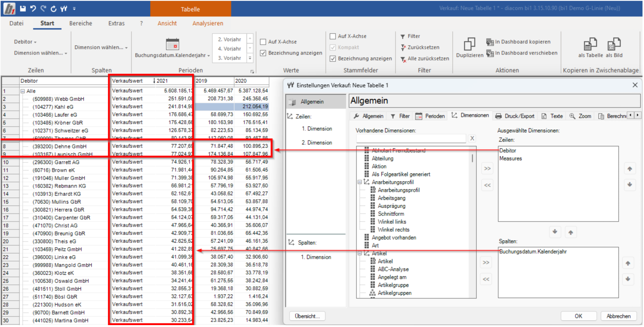Select 2. Vorjahr in the Perioden list
Screen dimensions: 644x327
229,40
